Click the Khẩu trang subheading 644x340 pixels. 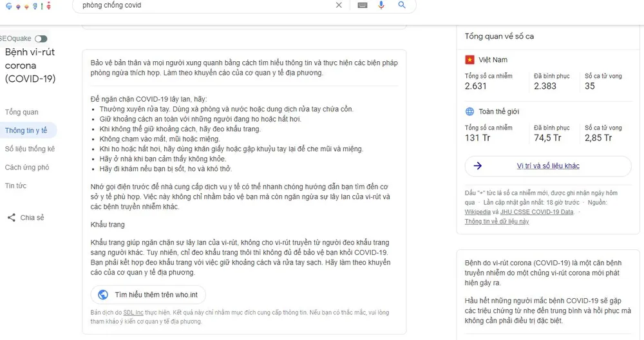click(108, 225)
